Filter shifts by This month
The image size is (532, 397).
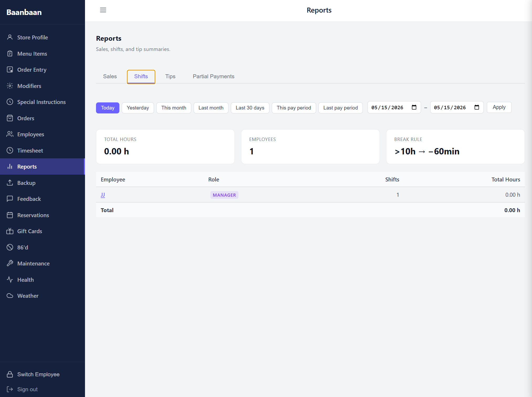(174, 108)
